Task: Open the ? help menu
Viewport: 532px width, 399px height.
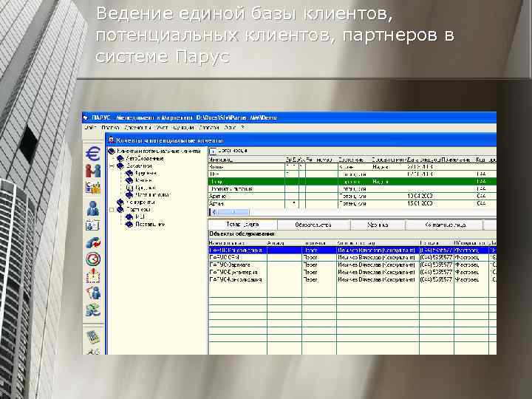Action: 242,128
